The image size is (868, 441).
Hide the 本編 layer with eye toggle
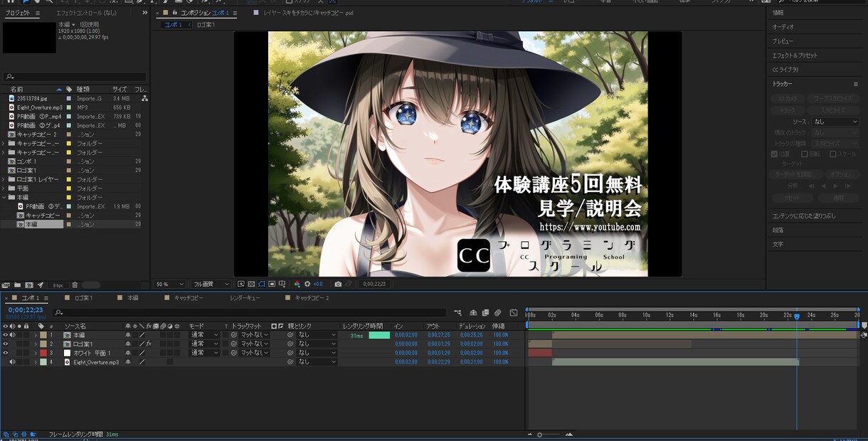point(5,334)
